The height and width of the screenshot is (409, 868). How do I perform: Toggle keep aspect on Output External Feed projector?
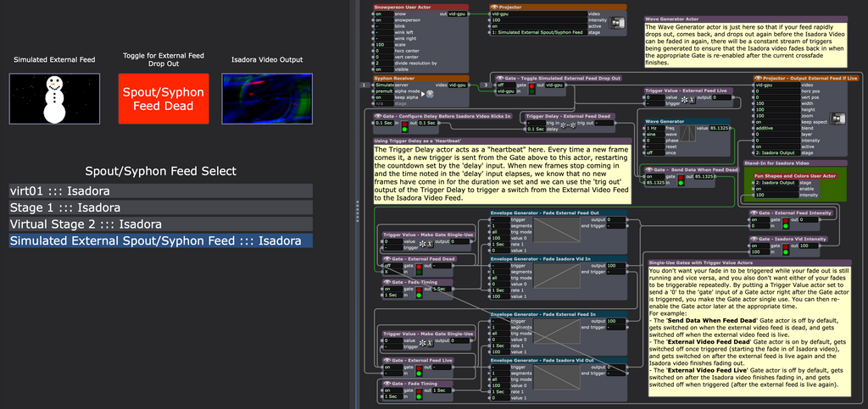point(778,122)
